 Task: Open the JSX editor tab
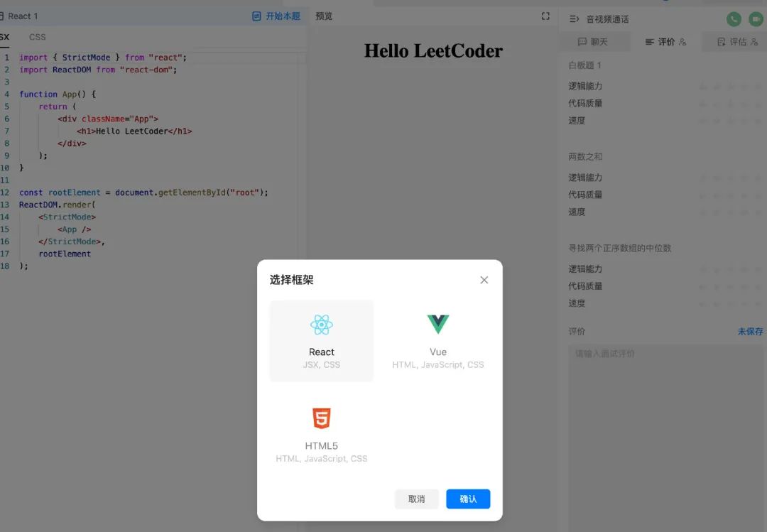(x=4, y=37)
